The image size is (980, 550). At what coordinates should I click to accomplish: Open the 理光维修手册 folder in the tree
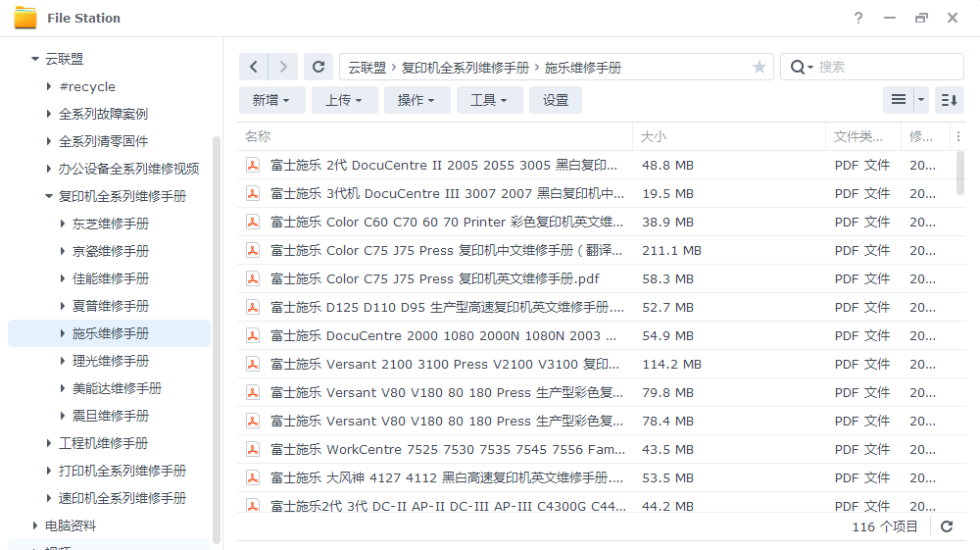tap(111, 361)
